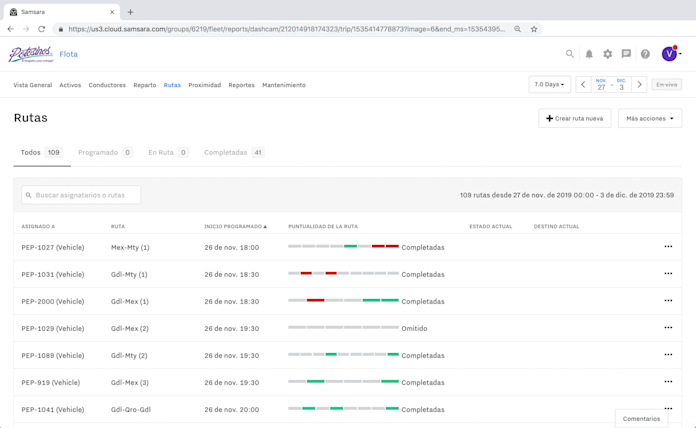The image size is (696, 428).
Task: Open the Mantenimiento menu
Action: click(284, 85)
